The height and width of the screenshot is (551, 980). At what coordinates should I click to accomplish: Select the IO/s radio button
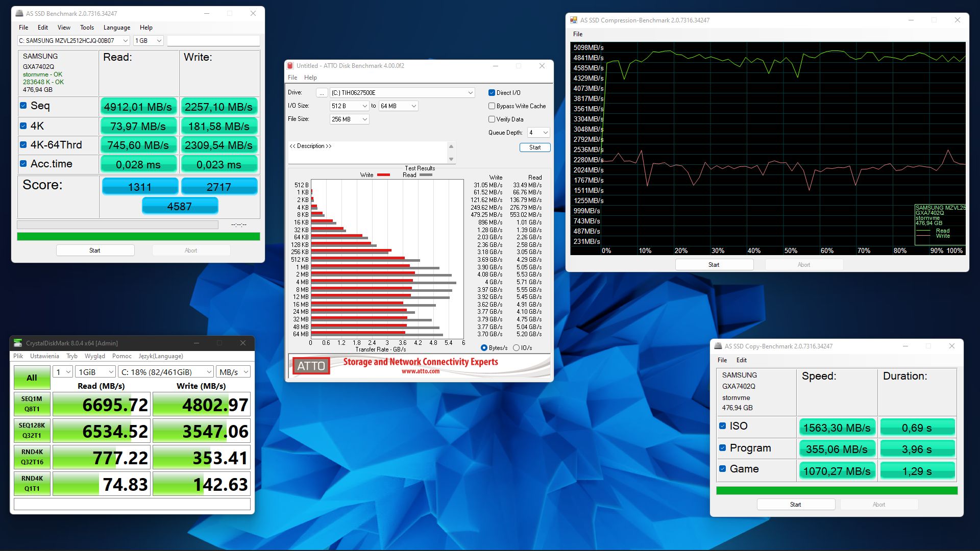tap(516, 348)
